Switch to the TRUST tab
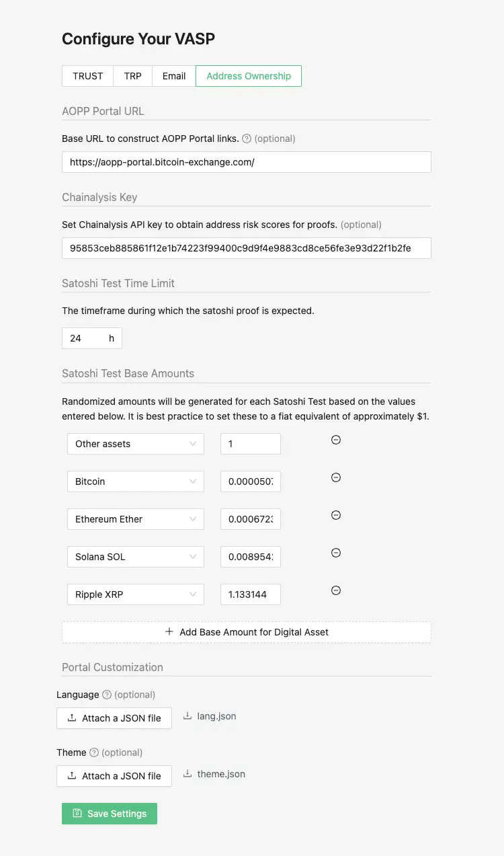The height and width of the screenshot is (856, 504). (87, 76)
